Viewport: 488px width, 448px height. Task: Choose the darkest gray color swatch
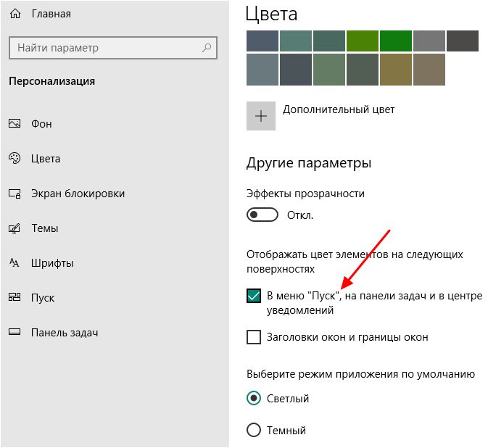pos(463,41)
